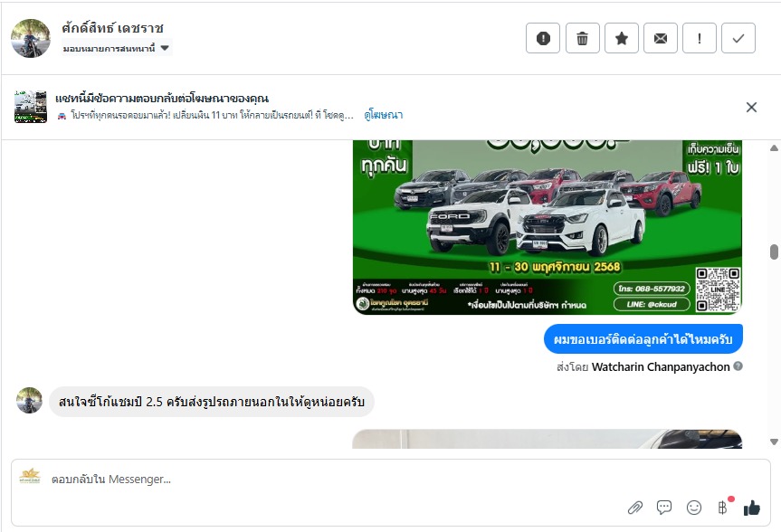Open saved replies speech bubble icon

pyautogui.click(x=664, y=508)
